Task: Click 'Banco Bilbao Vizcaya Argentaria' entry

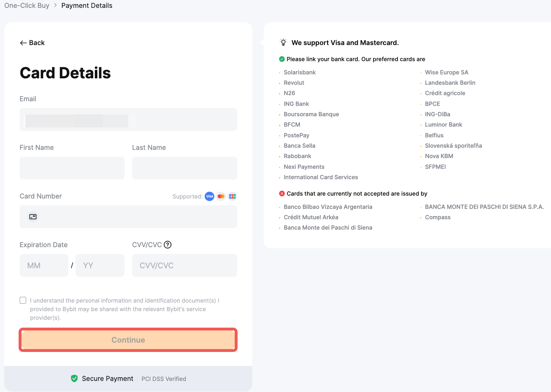Action: pyautogui.click(x=328, y=207)
